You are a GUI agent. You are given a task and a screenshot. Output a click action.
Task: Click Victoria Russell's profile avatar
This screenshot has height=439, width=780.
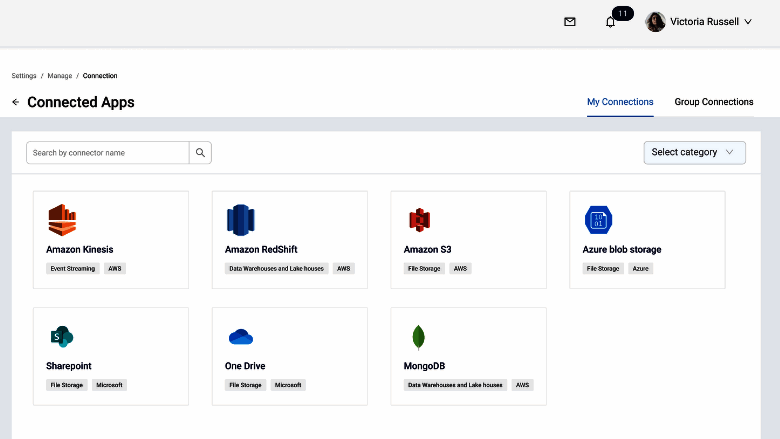point(655,22)
